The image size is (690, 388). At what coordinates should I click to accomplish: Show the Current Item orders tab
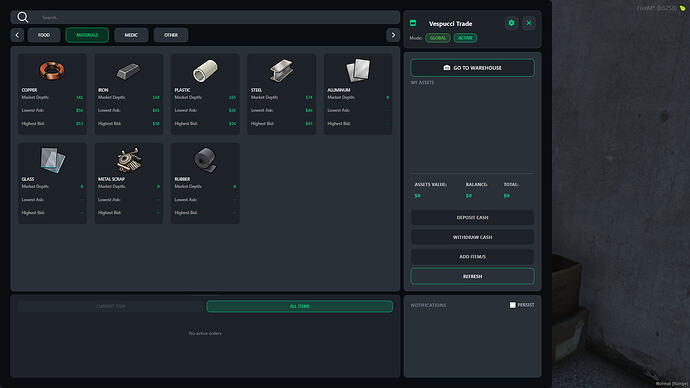[111, 306]
